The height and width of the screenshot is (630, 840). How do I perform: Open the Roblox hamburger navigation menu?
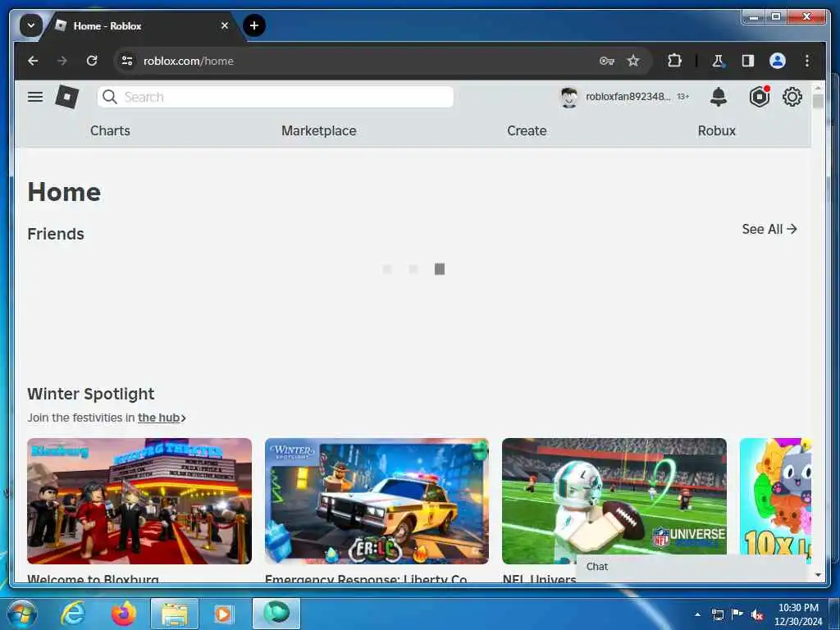(35, 97)
